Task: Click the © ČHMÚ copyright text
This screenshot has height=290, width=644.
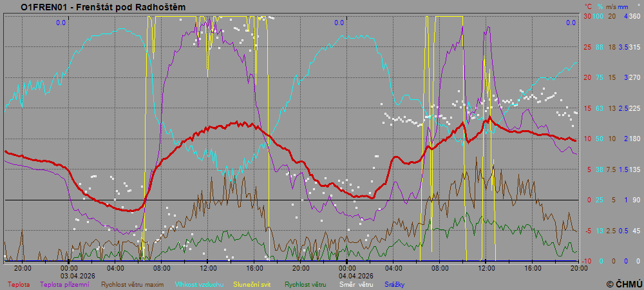Action: [623, 284]
